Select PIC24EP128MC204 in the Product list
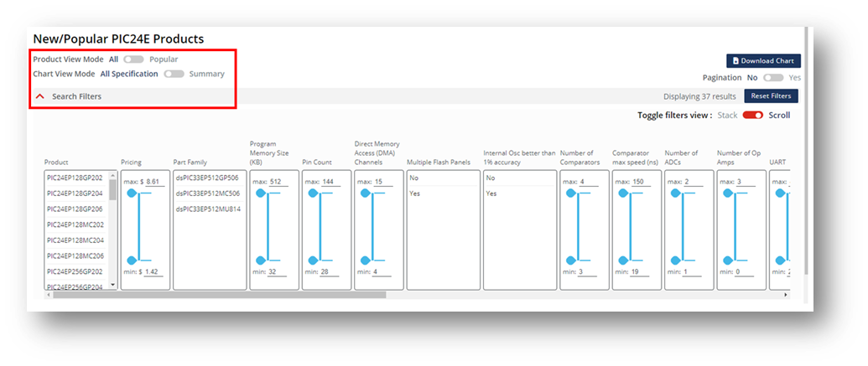Image resolution: width=868 pixels, height=366 pixels. (75, 240)
